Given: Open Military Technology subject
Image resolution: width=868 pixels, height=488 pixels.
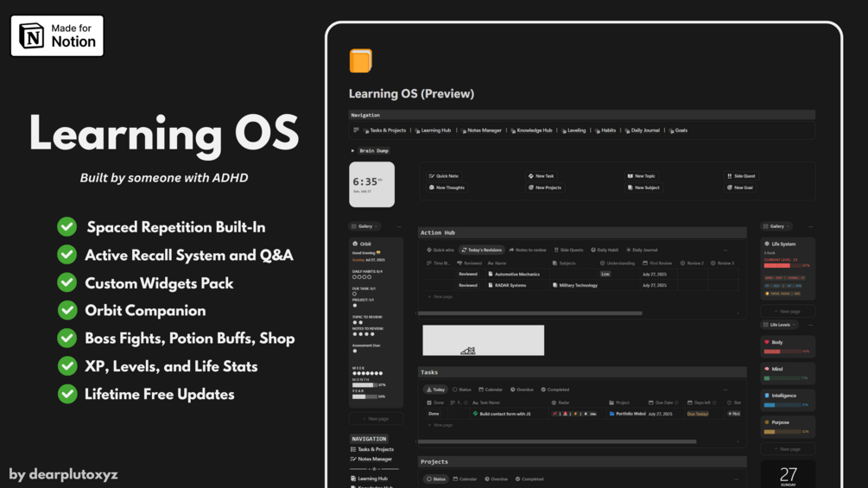Looking at the screenshot, I should [575, 286].
